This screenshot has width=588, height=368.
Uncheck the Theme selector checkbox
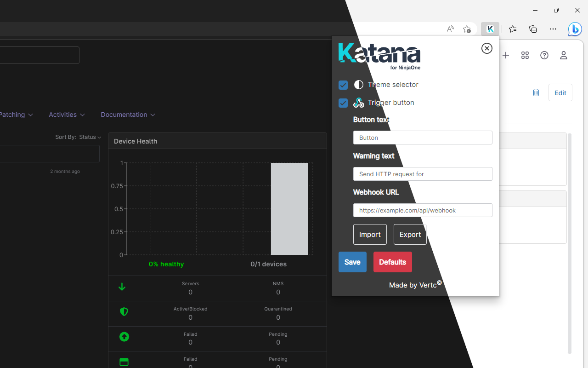(x=343, y=85)
